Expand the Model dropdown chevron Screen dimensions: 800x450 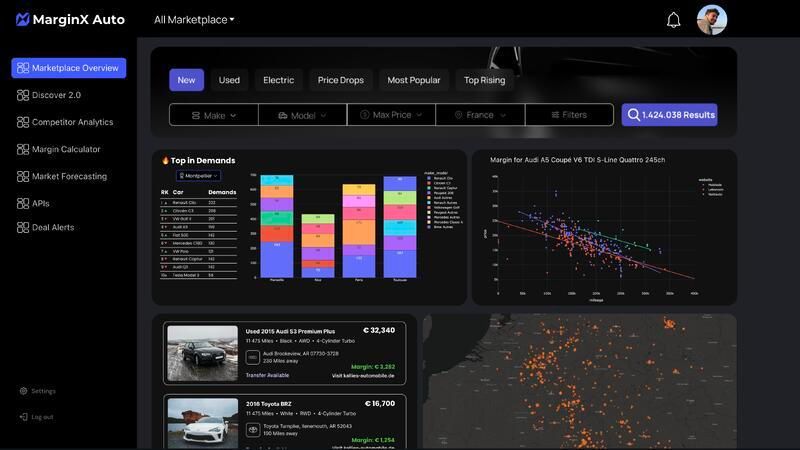click(x=323, y=115)
